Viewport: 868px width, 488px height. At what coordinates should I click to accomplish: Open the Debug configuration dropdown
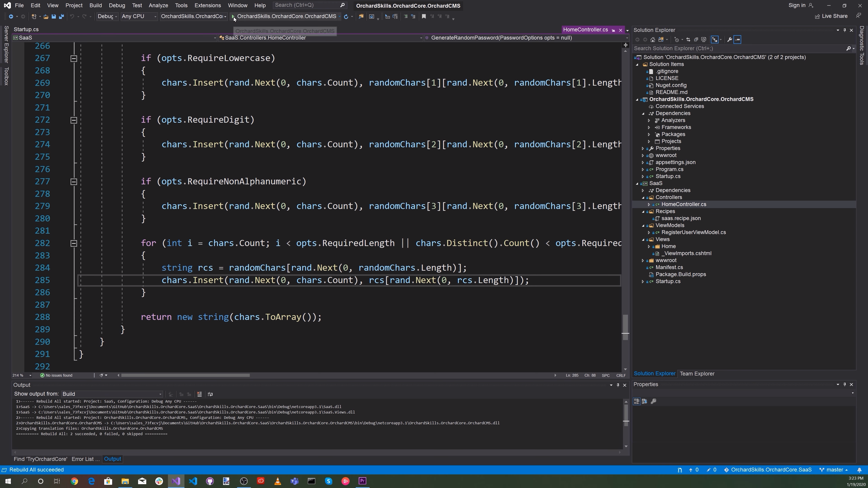tap(107, 16)
